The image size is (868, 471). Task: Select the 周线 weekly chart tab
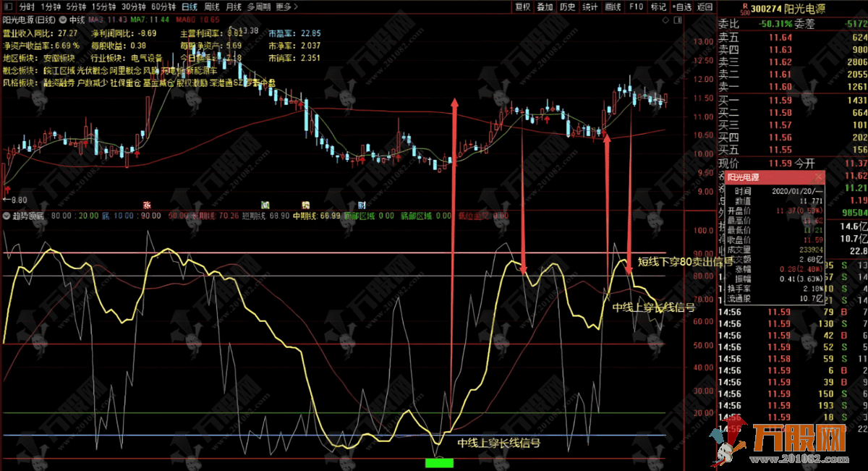coord(213,7)
